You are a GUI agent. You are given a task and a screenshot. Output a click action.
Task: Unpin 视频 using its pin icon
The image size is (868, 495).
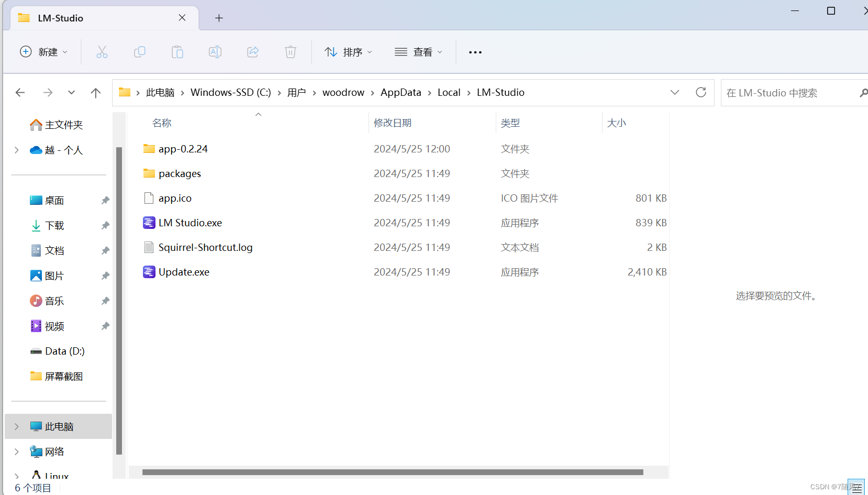(x=105, y=326)
